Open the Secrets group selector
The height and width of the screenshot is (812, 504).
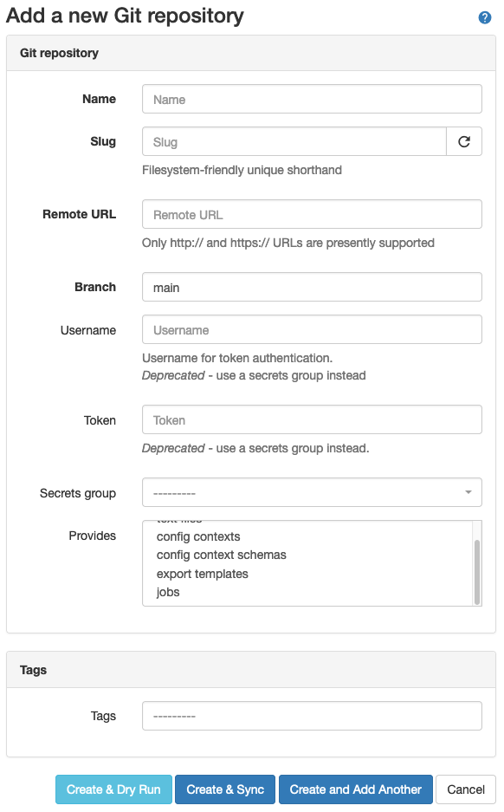[303, 492]
